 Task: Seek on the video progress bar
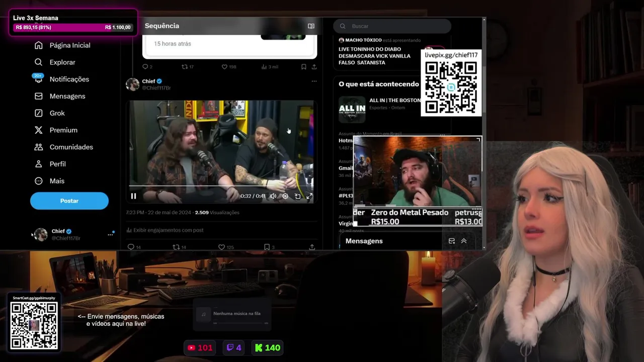(x=222, y=187)
